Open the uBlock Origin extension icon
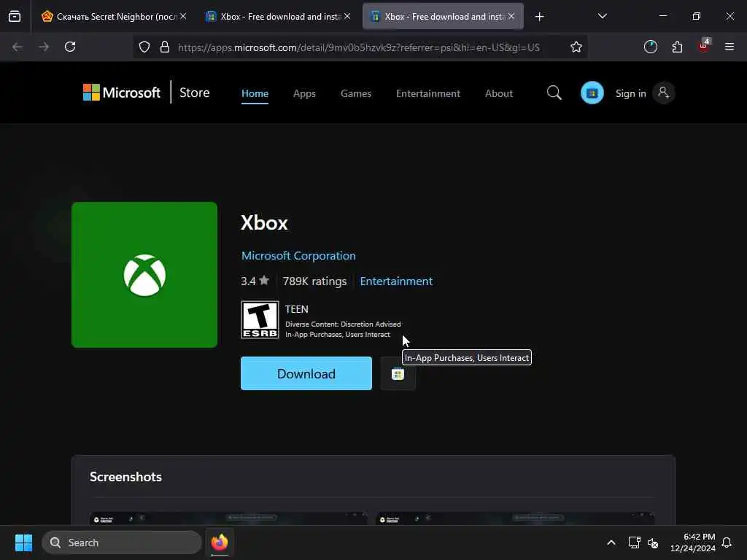Image resolution: width=747 pixels, height=560 pixels. [x=704, y=46]
